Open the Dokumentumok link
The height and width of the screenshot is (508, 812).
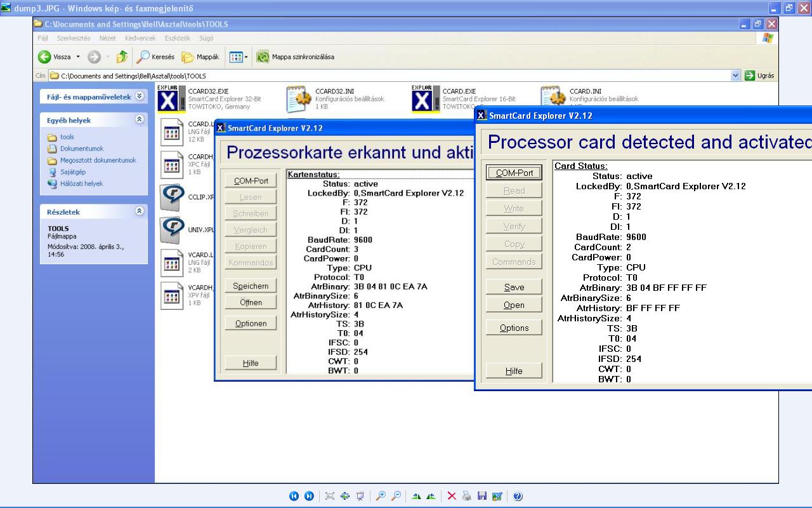coord(82,149)
